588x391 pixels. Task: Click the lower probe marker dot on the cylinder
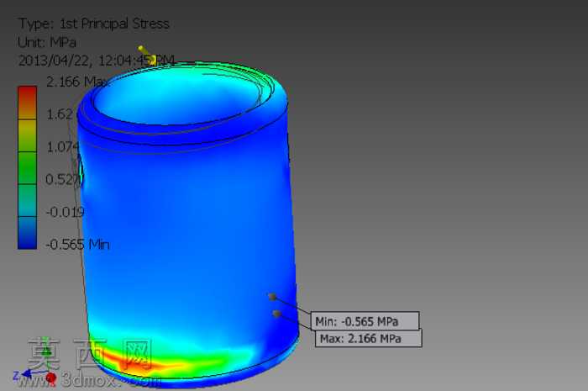[277, 314]
